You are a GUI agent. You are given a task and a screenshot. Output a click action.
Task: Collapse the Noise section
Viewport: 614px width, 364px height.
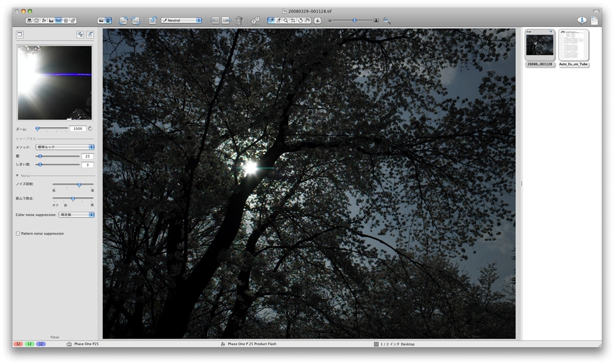(x=17, y=176)
